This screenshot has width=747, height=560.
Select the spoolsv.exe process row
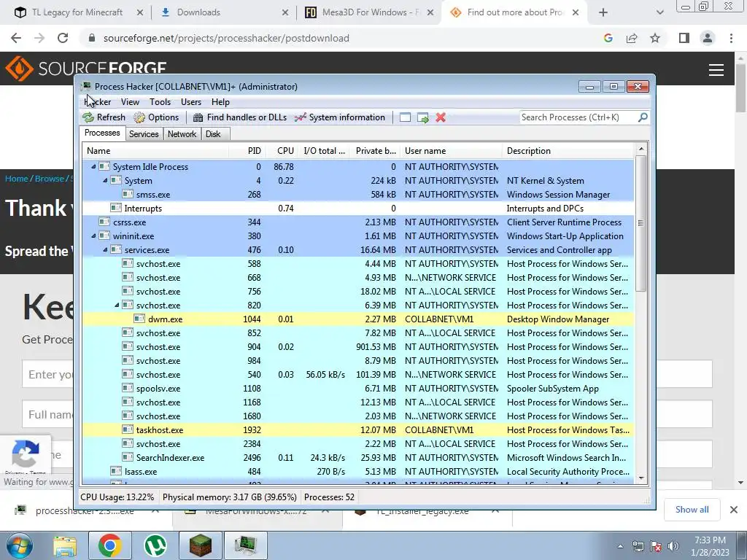(x=358, y=389)
